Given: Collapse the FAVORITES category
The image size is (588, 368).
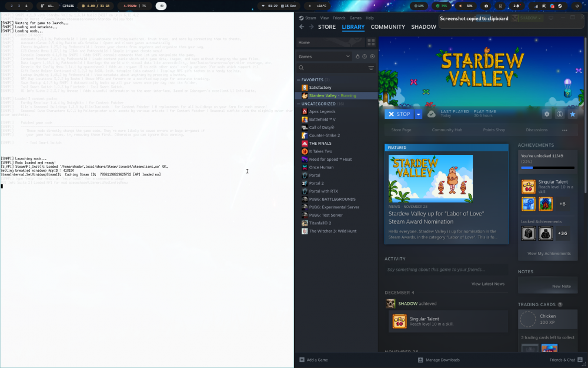Looking at the screenshot, I should point(299,80).
